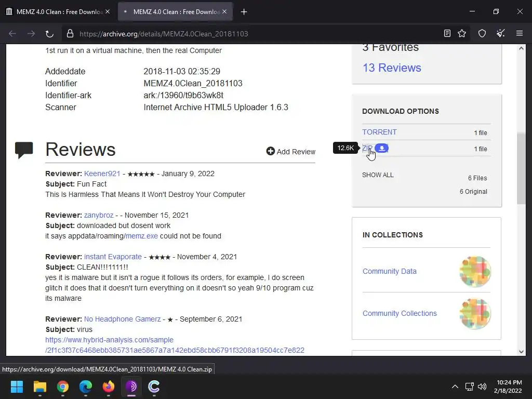
Task: Click the Add Review plus icon
Action: [x=270, y=151]
